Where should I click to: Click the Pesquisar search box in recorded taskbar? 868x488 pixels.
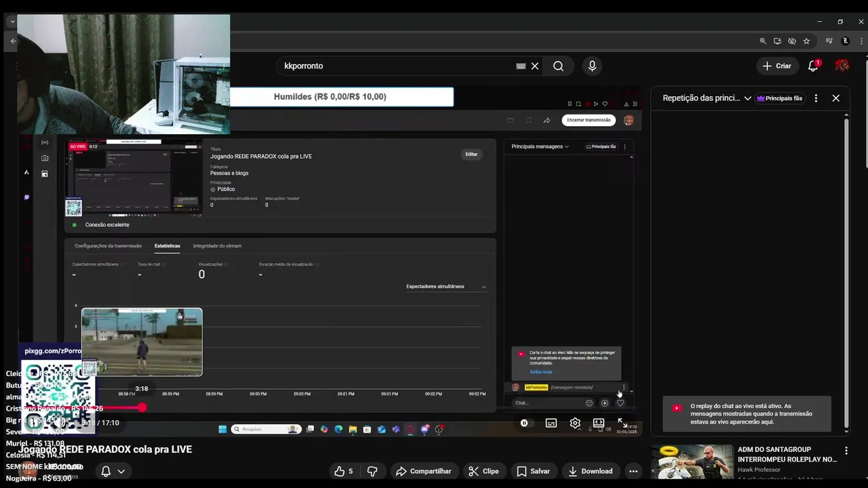tap(266, 429)
